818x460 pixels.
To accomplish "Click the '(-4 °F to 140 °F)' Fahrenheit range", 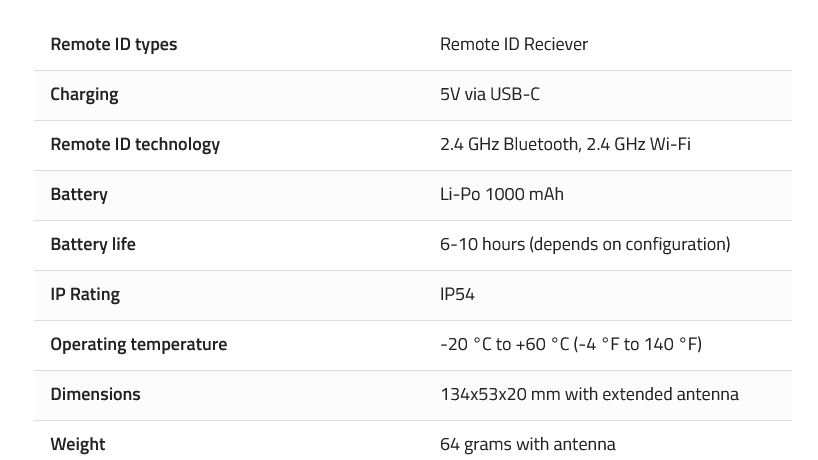I will [638, 344].
